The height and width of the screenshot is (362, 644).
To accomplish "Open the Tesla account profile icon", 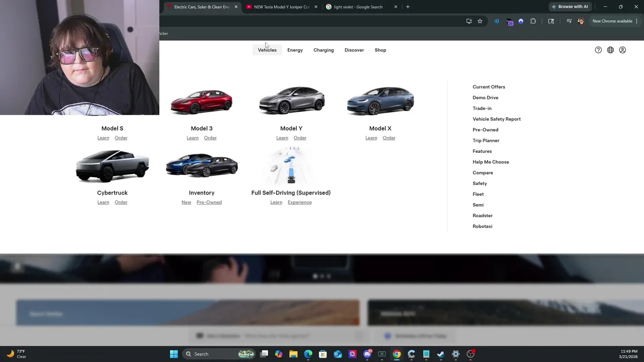I will click(622, 50).
